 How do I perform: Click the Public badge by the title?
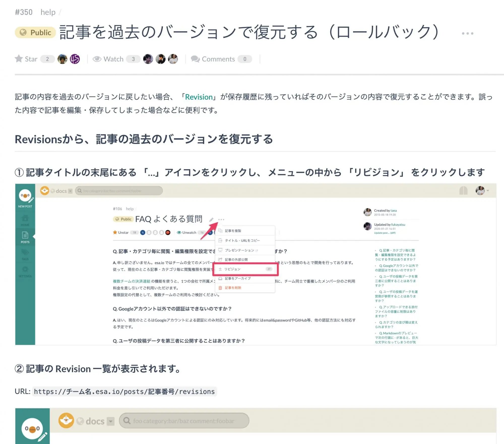tap(35, 33)
